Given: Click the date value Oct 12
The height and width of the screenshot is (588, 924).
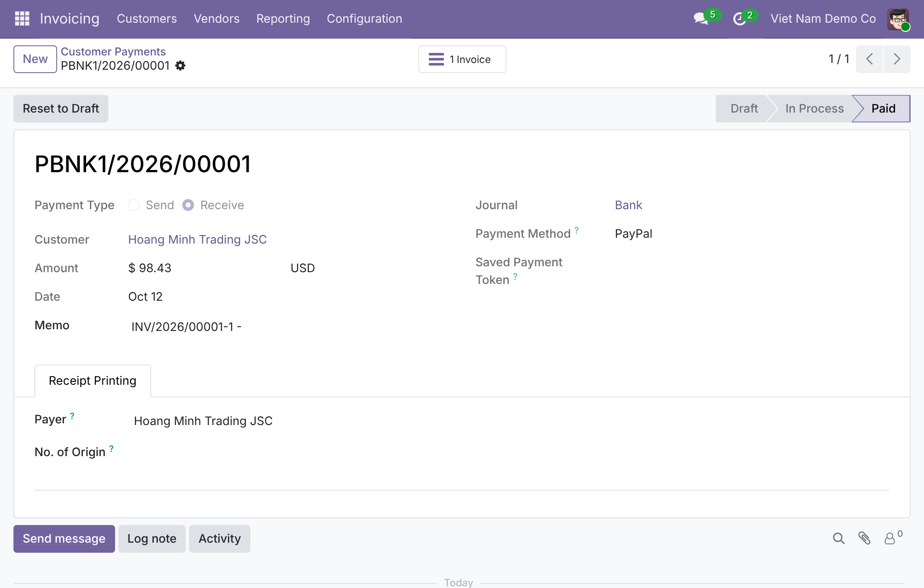Looking at the screenshot, I should (145, 297).
